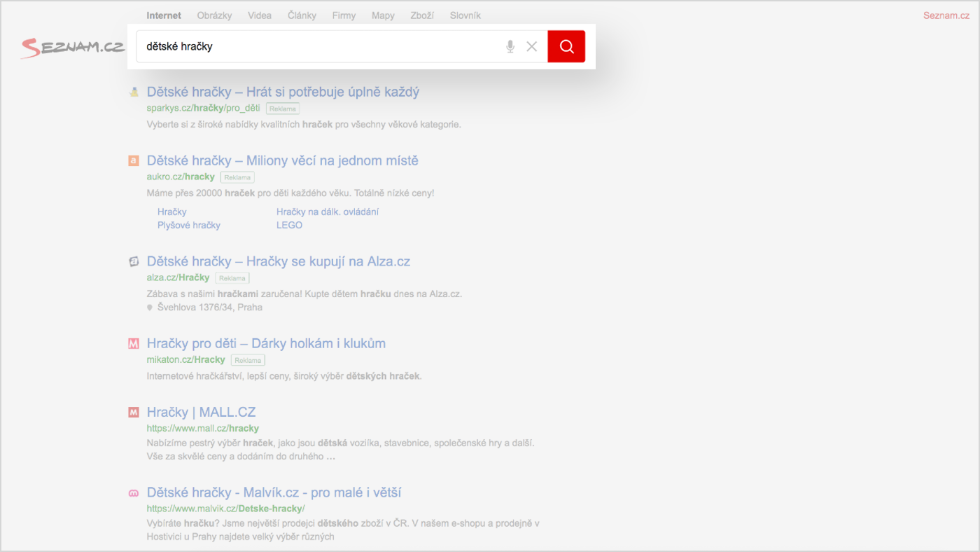Switch to the Obrázky tab
Image resolution: width=980 pixels, height=552 pixels.
214,15
